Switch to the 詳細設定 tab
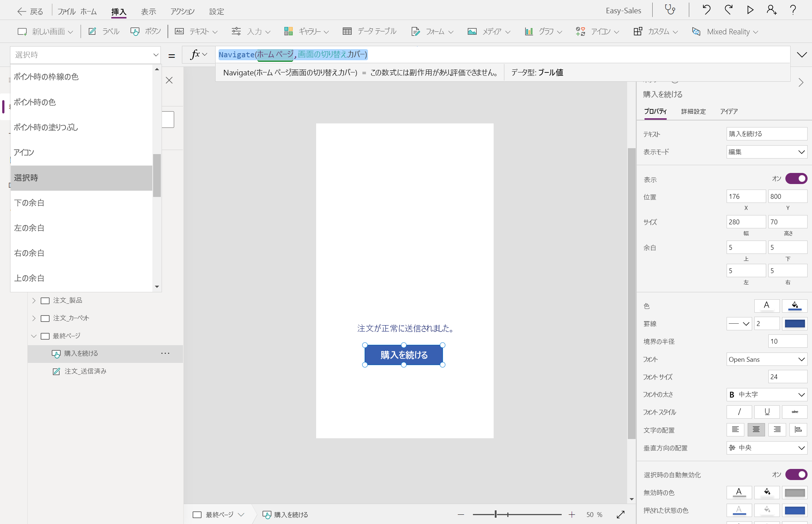This screenshot has width=812, height=524. pyautogui.click(x=694, y=111)
